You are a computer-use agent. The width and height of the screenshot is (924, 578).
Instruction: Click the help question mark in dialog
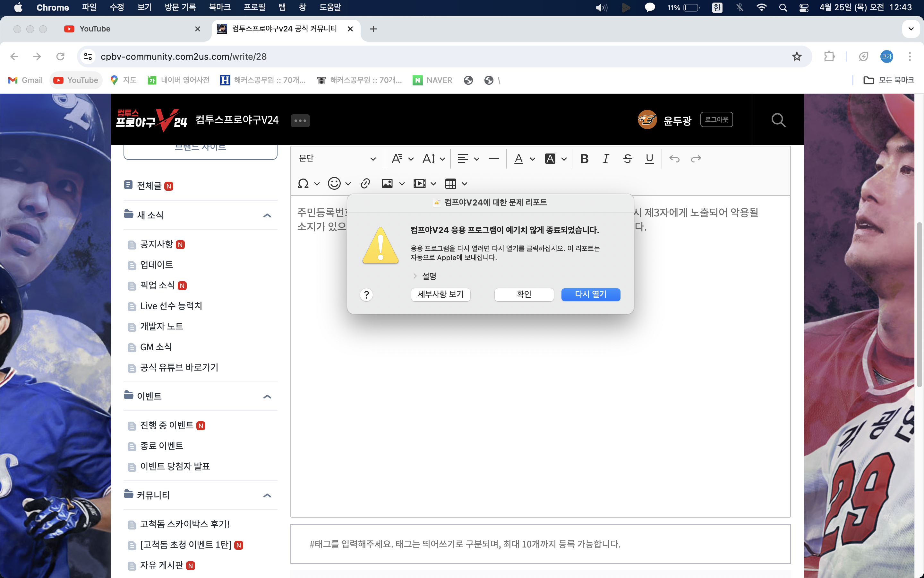(366, 295)
